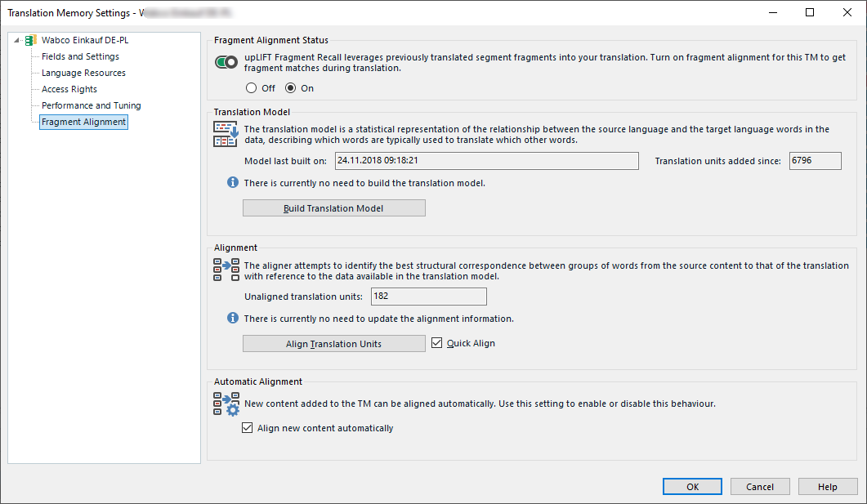
Task: Select Wabco Einkauf DE-PL in the tree
Action: [85, 40]
